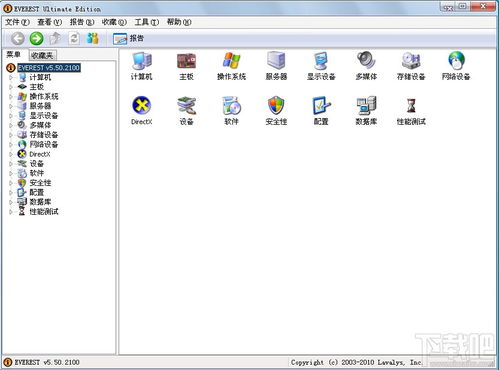Click the green Forward arrow toolbar button
Image resolution: width=499 pixels, height=370 pixels.
pyautogui.click(x=36, y=39)
